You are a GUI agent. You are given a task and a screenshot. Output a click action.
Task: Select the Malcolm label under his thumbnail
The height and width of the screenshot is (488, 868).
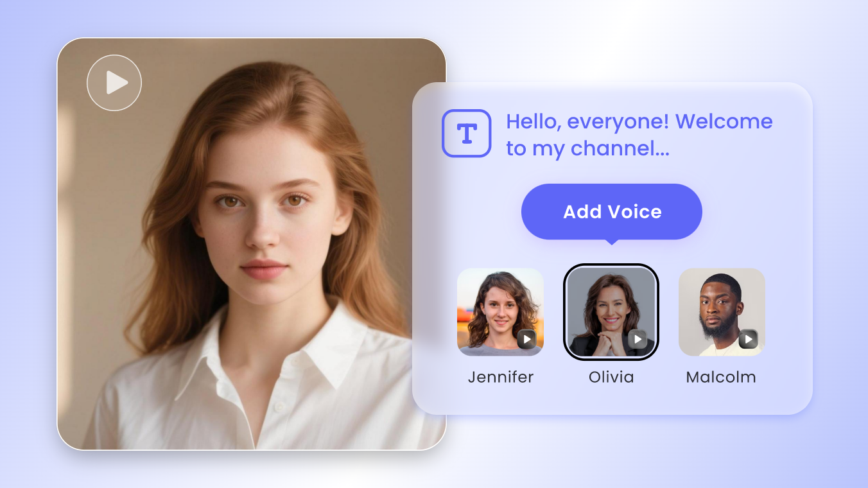721,377
